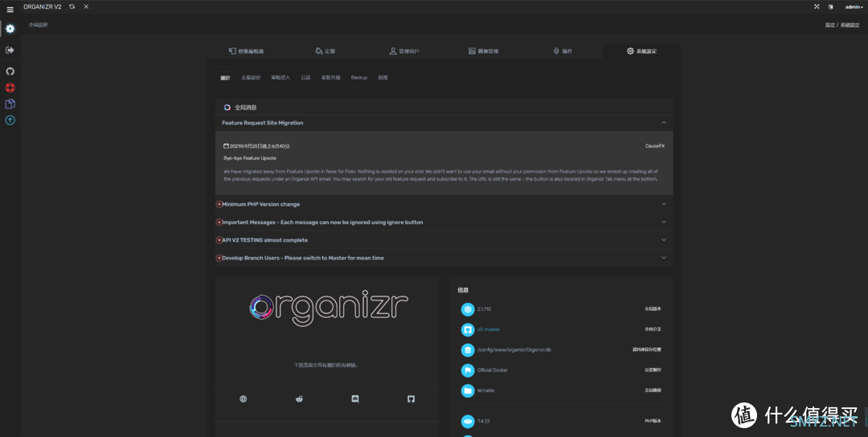
Task: Open the red lifebuoy support icon
Action: (x=10, y=88)
